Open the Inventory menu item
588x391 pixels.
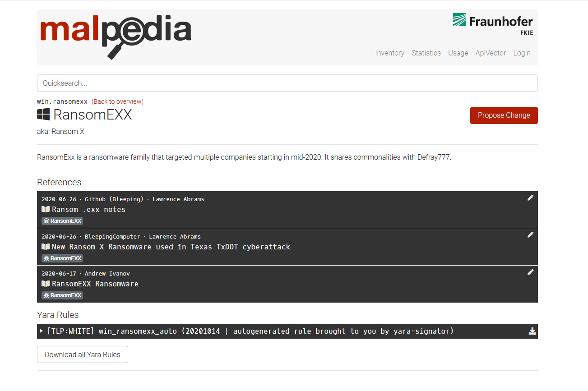pos(389,53)
